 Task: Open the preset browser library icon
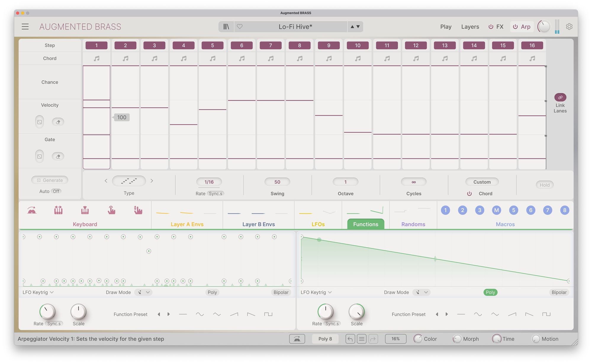click(x=226, y=27)
